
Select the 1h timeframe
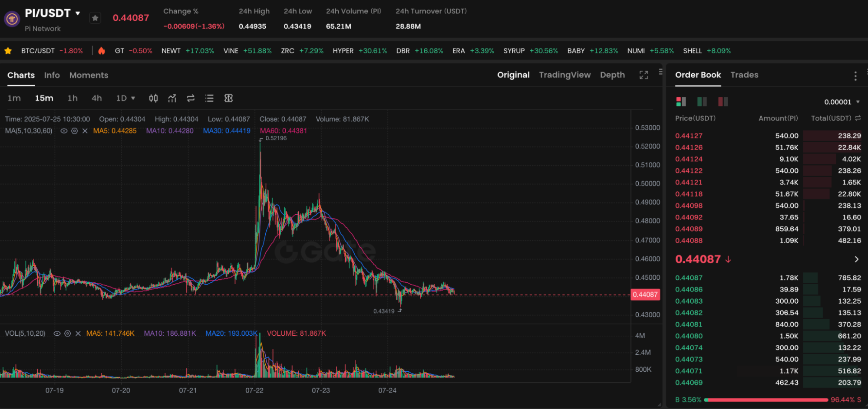pos(73,98)
